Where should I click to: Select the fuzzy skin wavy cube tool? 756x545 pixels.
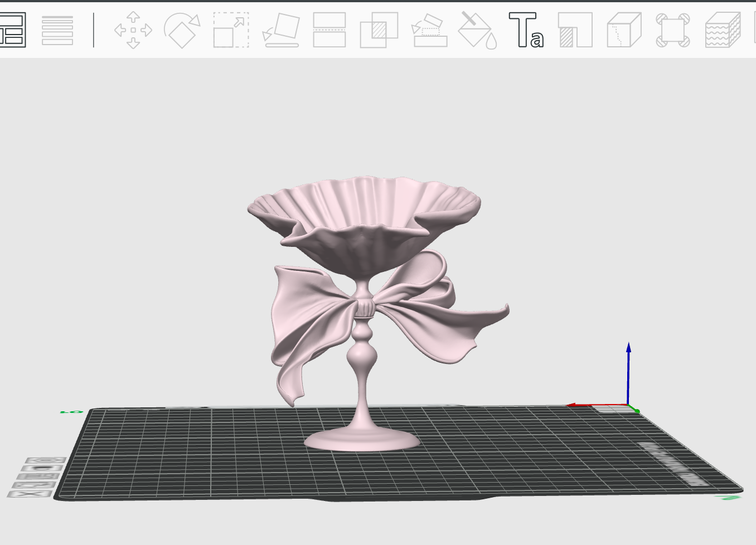(723, 30)
